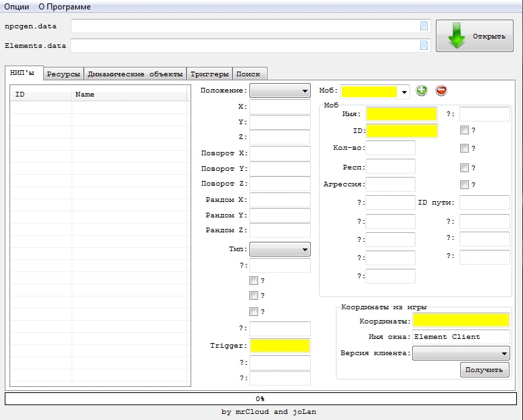Click the Z coordinate input field
Image resolution: width=523 pixels, height=420 pixels.
(280, 137)
